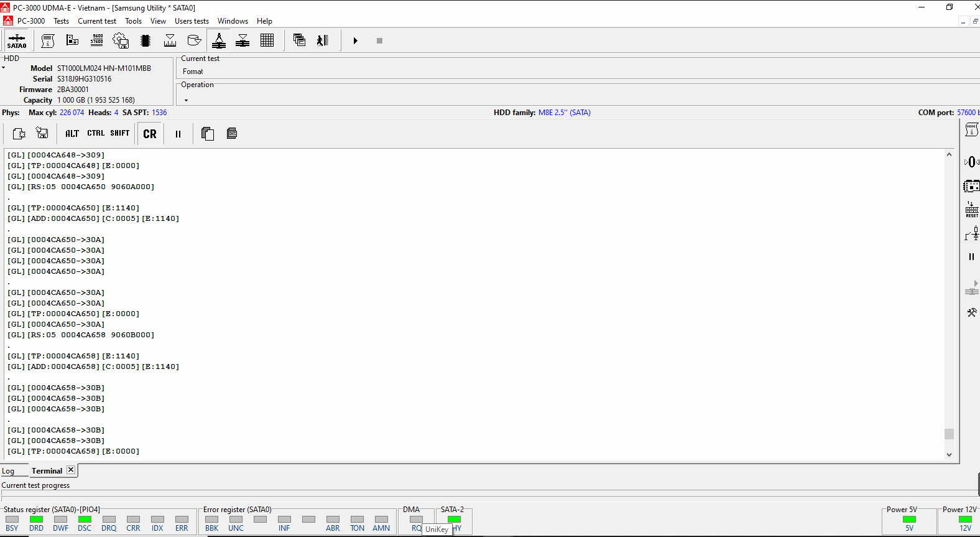
Task: Open the Users tests menu
Action: click(192, 21)
